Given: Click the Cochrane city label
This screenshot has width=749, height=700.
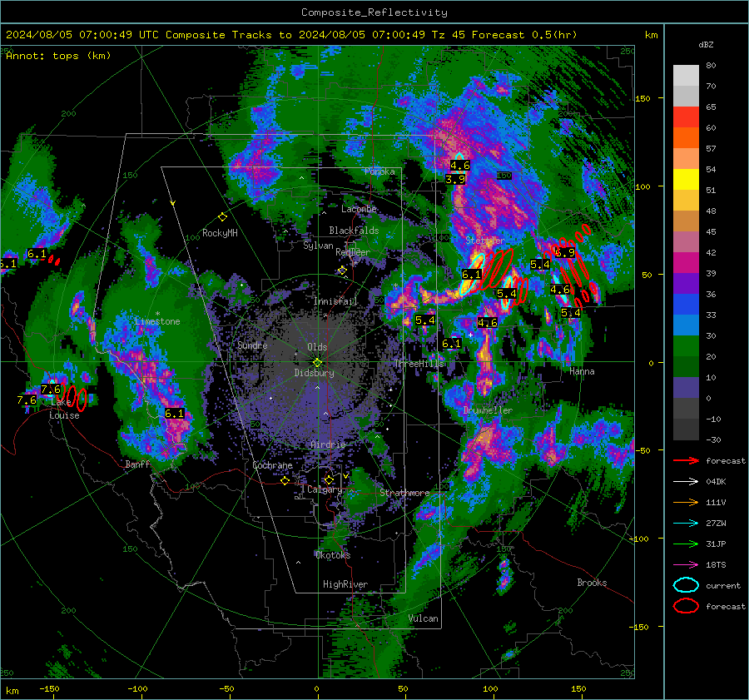Looking at the screenshot, I should point(272,465).
